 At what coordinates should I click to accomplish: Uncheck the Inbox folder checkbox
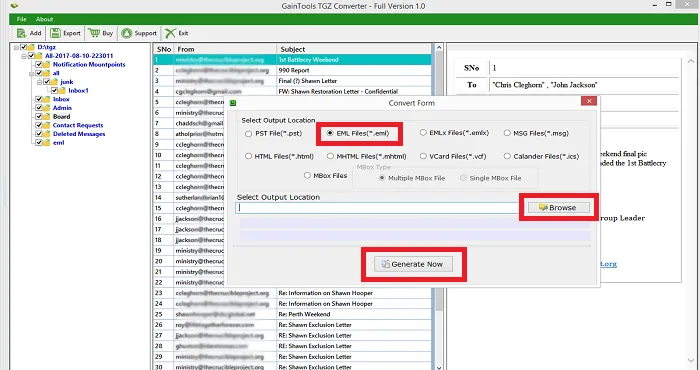(39, 99)
